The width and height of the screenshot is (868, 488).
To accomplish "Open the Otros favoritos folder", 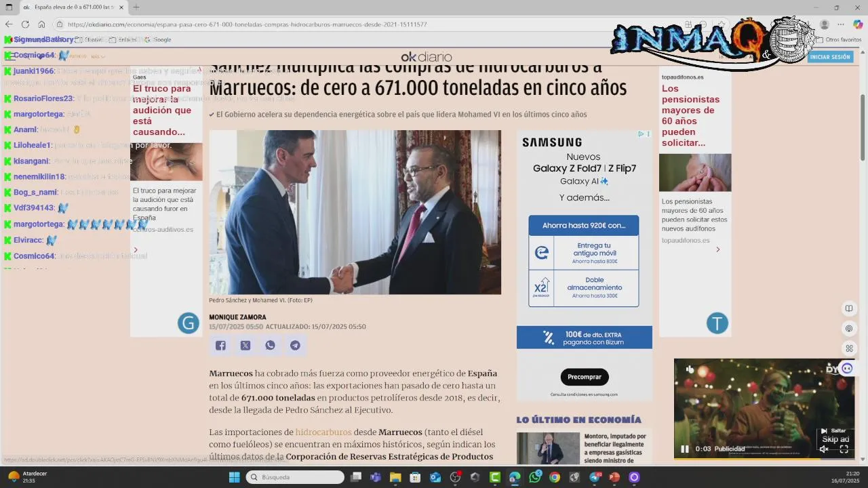I will click(839, 40).
